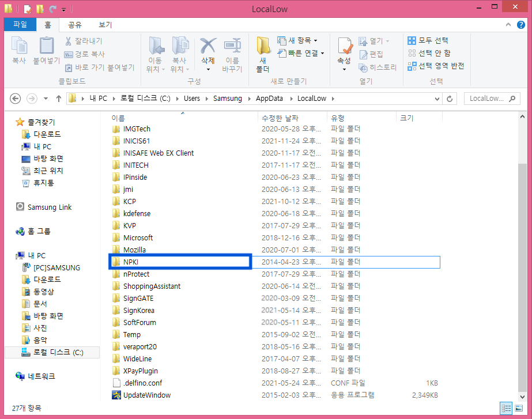The image size is (532, 419).
Task: Go up one folder level
Action: pos(59,99)
